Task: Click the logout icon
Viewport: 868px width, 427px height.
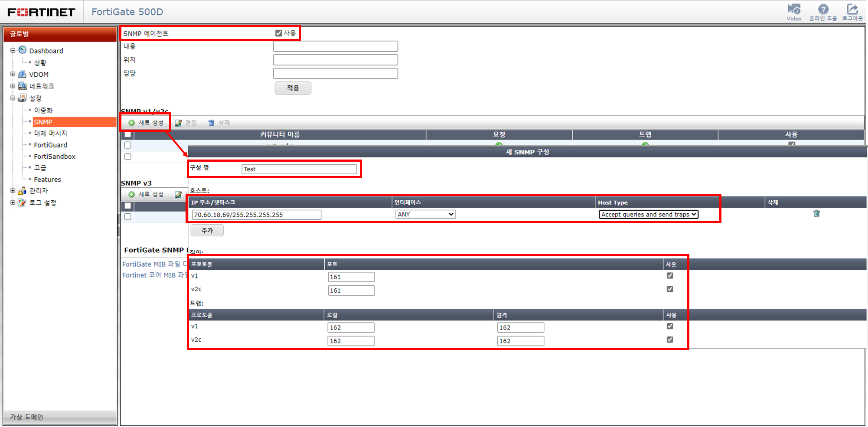Action: [852, 9]
